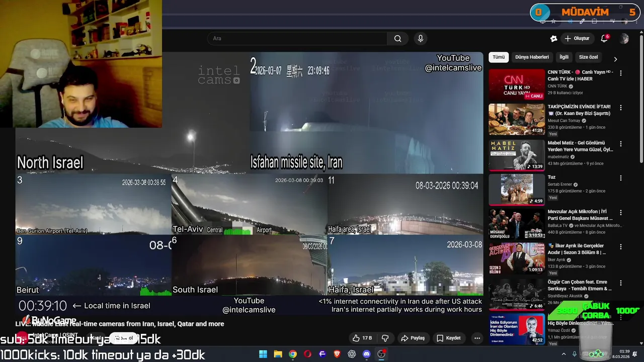Viewport: 644px width, 362px height.
Task: Click the Kaydet save button
Action: pos(449,338)
